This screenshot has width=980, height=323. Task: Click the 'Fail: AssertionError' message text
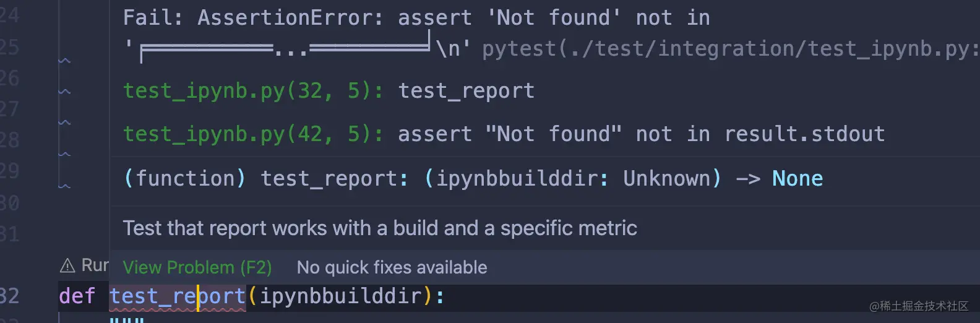(252, 17)
